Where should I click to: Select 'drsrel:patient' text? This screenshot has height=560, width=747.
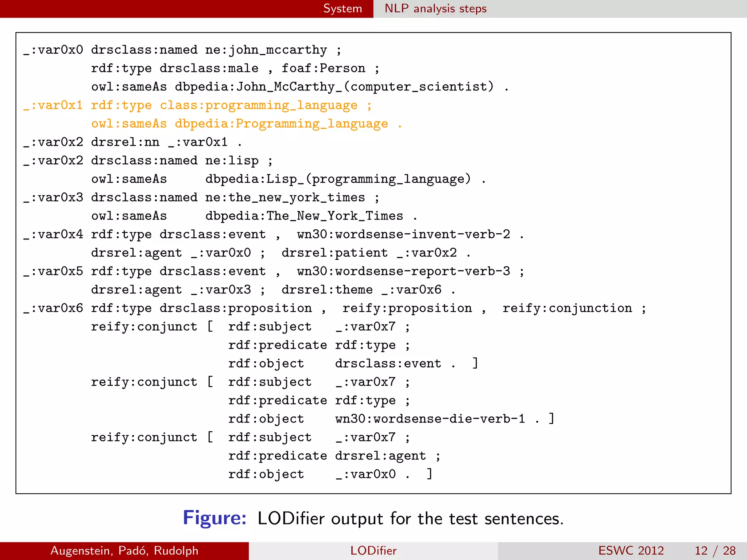(x=334, y=253)
